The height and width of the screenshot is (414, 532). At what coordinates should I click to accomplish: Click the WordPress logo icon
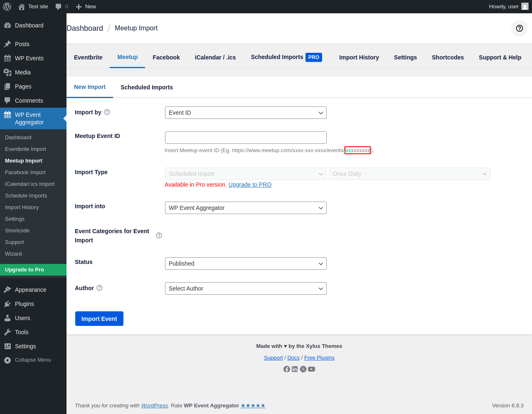pos(7,7)
